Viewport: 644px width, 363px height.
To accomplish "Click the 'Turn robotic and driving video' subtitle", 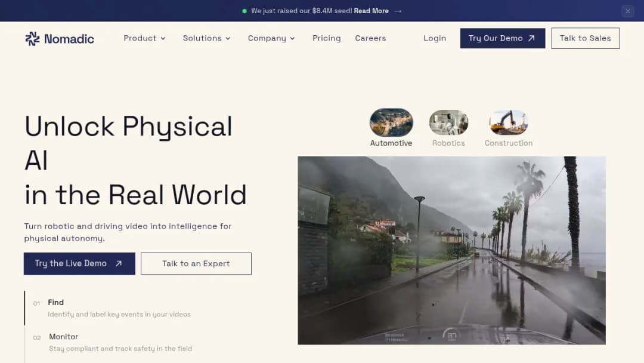I will (128, 232).
